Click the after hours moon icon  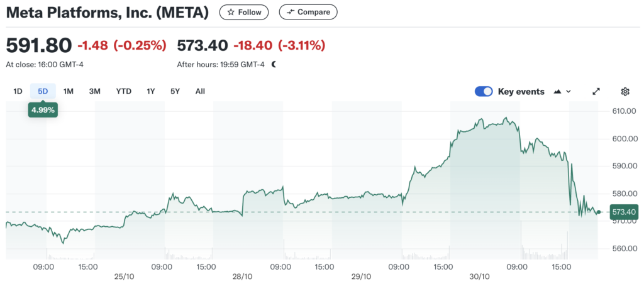pos(274,64)
